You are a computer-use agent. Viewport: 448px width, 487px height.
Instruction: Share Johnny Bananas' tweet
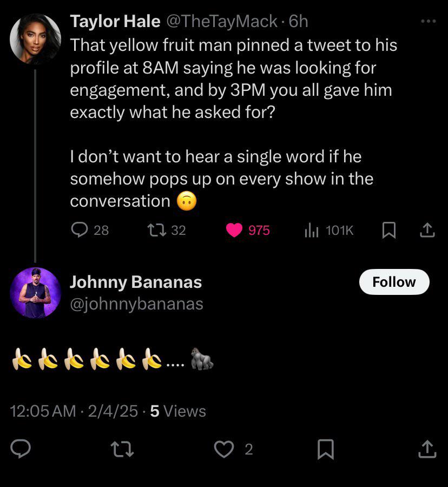(x=427, y=449)
